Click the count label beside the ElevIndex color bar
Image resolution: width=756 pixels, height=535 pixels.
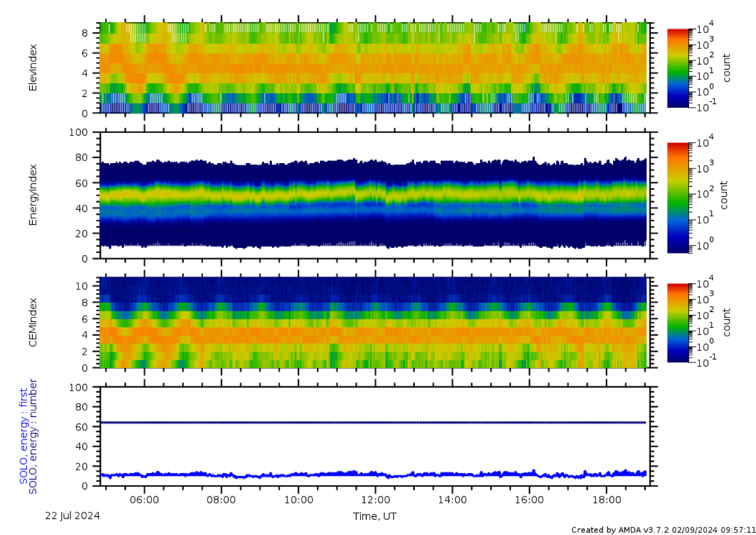tap(726, 68)
